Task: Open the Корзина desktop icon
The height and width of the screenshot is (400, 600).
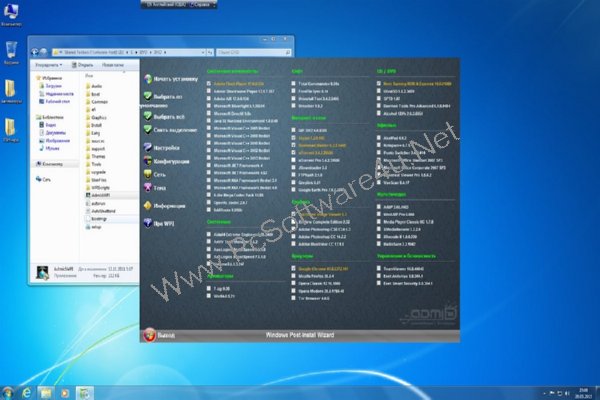Action: coord(11,53)
